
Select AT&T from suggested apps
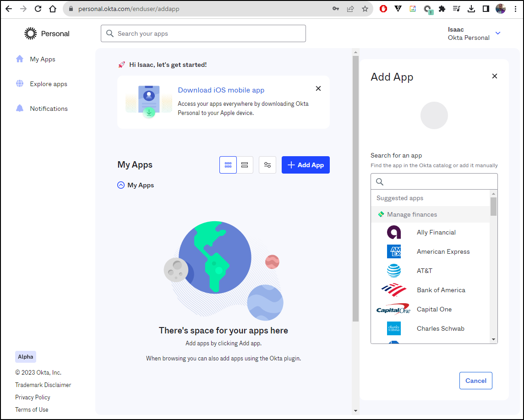tap(431, 271)
